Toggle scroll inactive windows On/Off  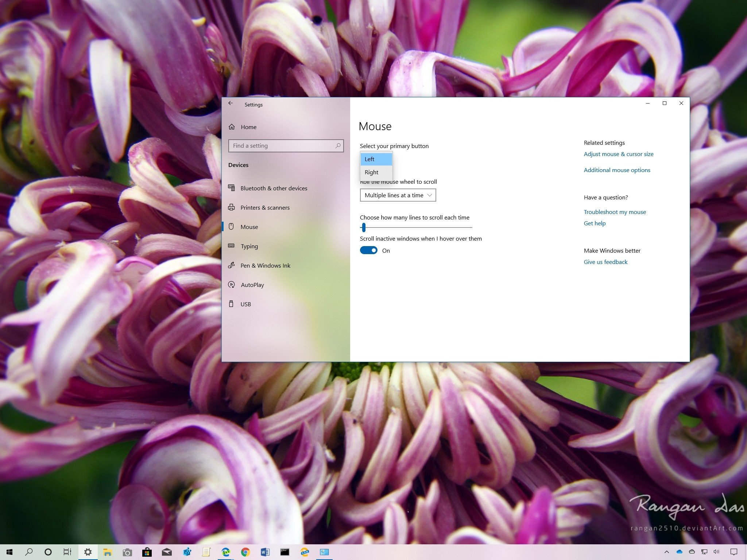(369, 250)
